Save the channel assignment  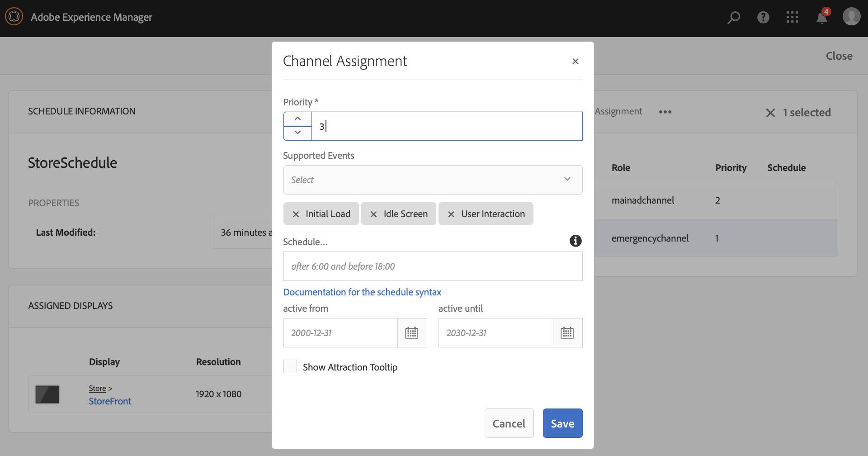pos(562,423)
